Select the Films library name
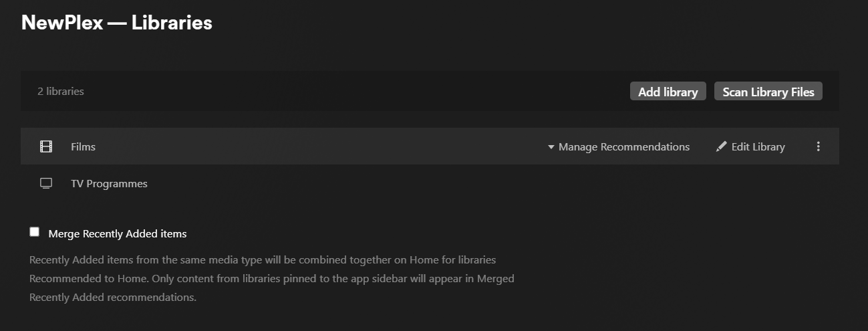The image size is (868, 331). (x=83, y=146)
